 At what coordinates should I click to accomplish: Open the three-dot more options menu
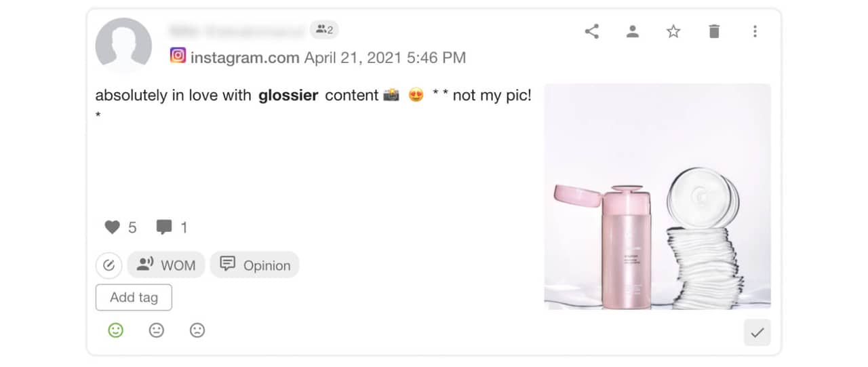tap(755, 31)
